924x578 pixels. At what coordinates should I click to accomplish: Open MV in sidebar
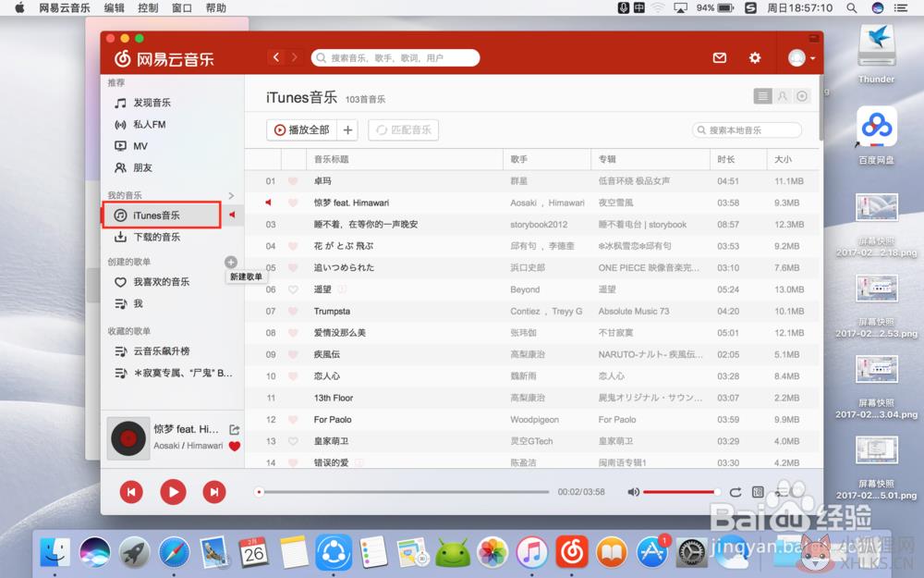click(131, 146)
